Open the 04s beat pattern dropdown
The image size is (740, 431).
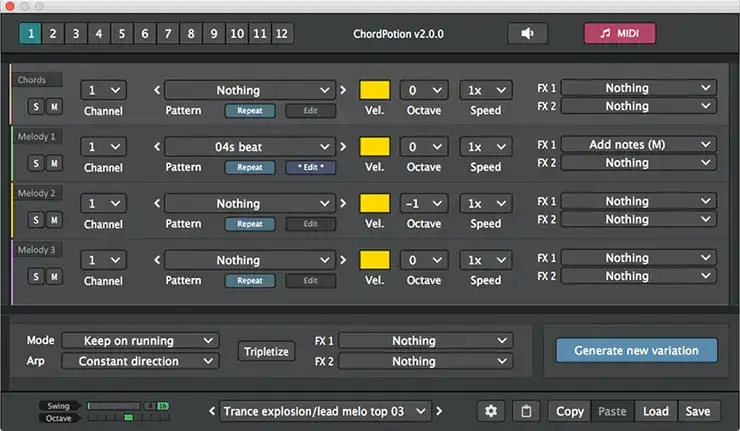[250, 147]
